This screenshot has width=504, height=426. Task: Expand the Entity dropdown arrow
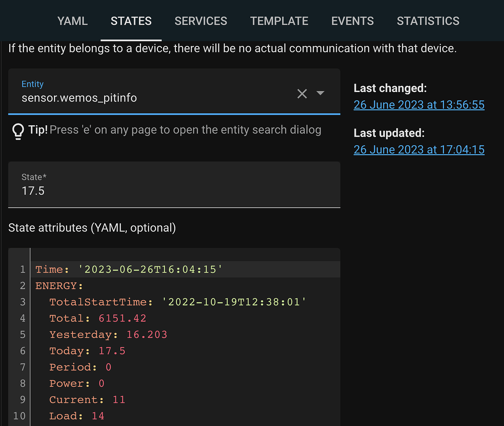[x=321, y=93]
